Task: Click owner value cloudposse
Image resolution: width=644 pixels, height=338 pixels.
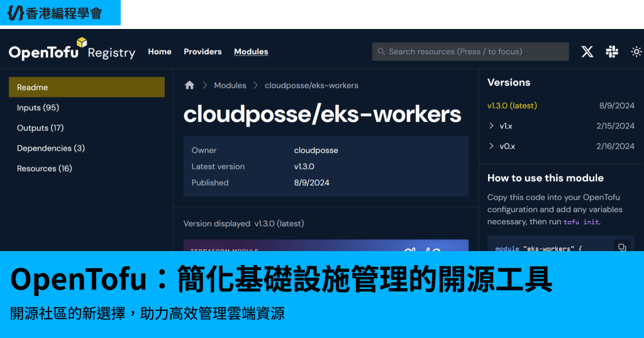Action: pyautogui.click(x=316, y=150)
